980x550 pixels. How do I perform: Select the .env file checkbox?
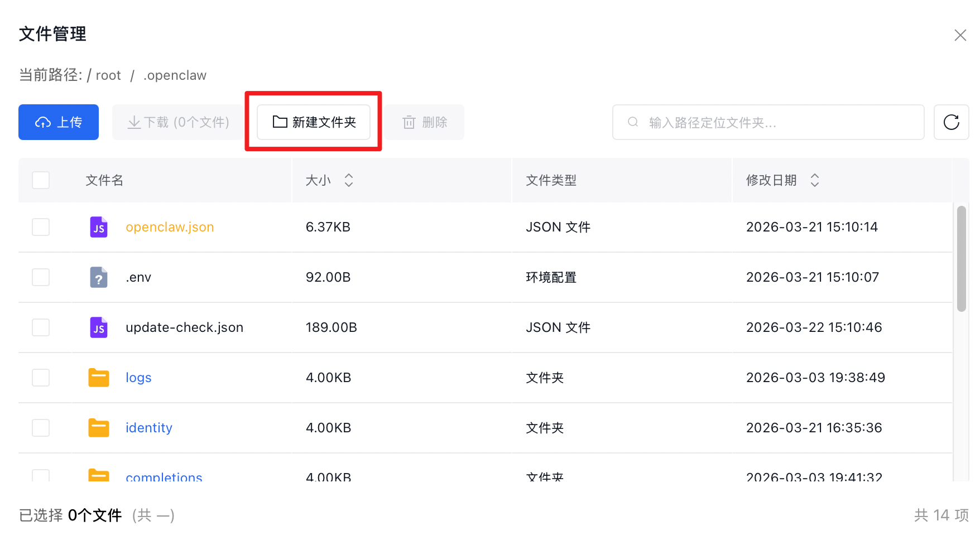pos(41,277)
